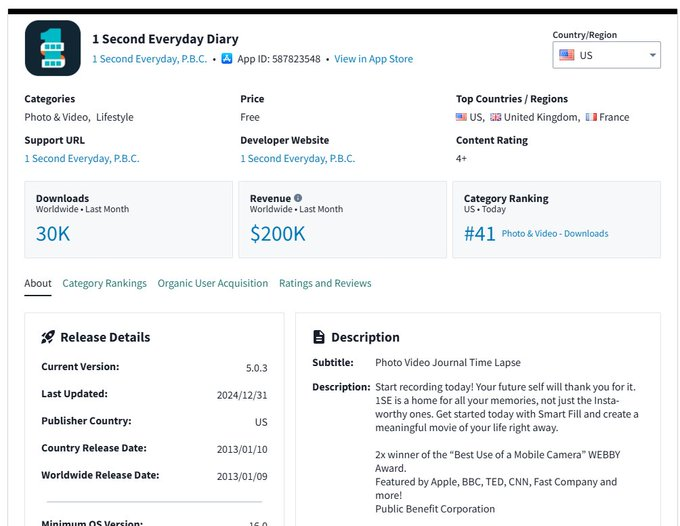Image resolution: width=680 pixels, height=526 pixels.
Task: Click the 1 Second Everyday app icon
Action: tap(53, 48)
